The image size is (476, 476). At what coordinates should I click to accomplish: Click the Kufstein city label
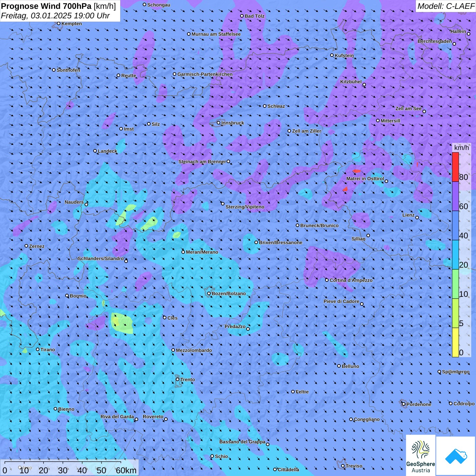pyautogui.click(x=344, y=55)
